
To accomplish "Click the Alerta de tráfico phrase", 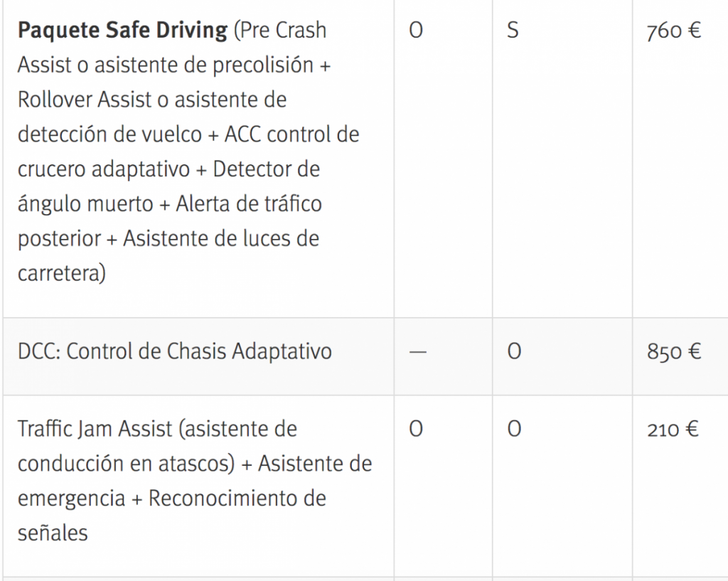I will (247, 204).
